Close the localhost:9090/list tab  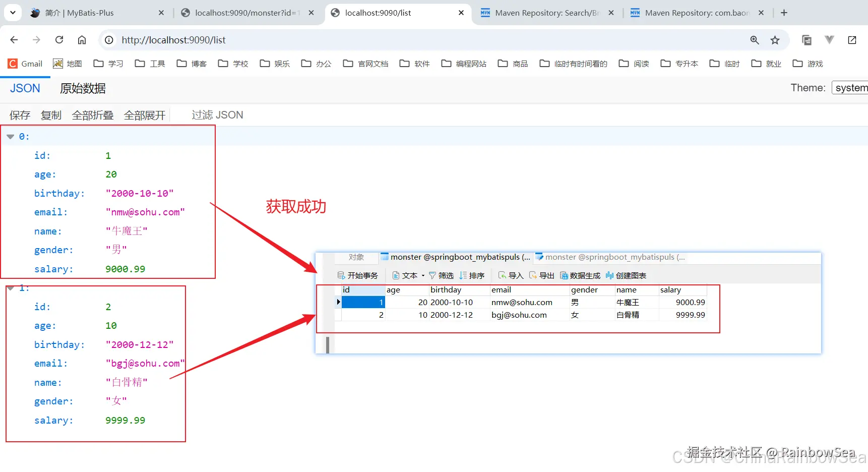[461, 13]
